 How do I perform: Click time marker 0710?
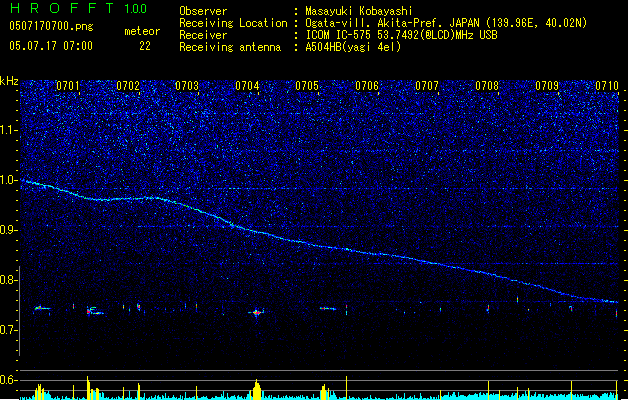click(x=607, y=86)
